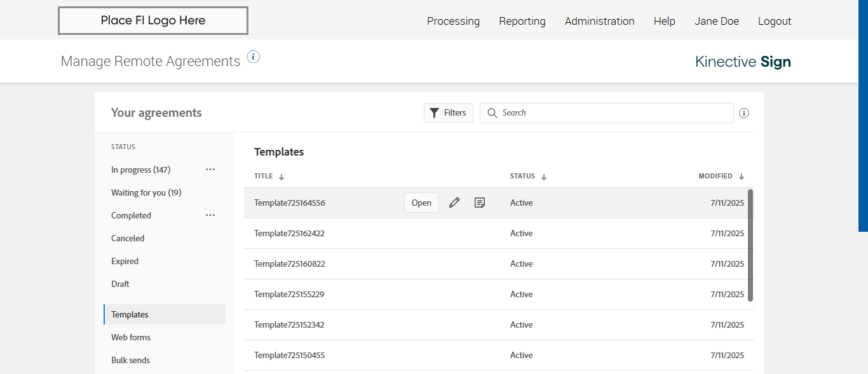This screenshot has width=868, height=374.
Task: Click the pencil edit icon for Template725164556
Action: (454, 203)
